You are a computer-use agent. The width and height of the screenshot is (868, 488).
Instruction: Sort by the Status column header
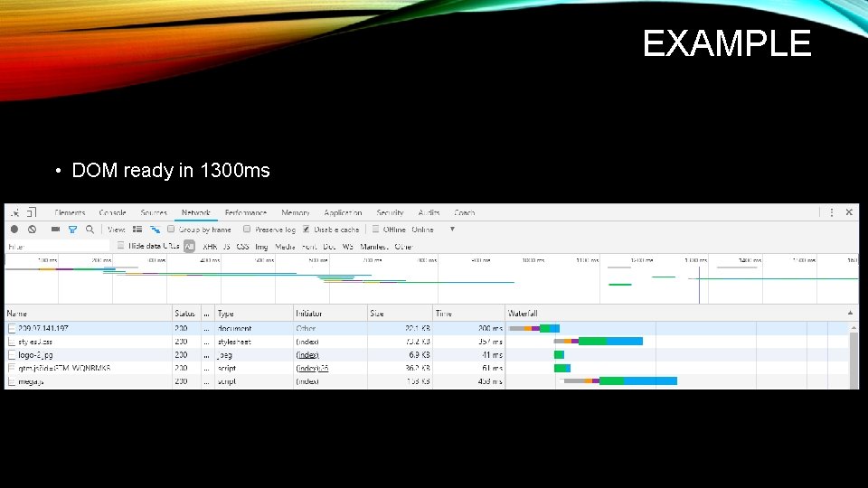point(186,314)
